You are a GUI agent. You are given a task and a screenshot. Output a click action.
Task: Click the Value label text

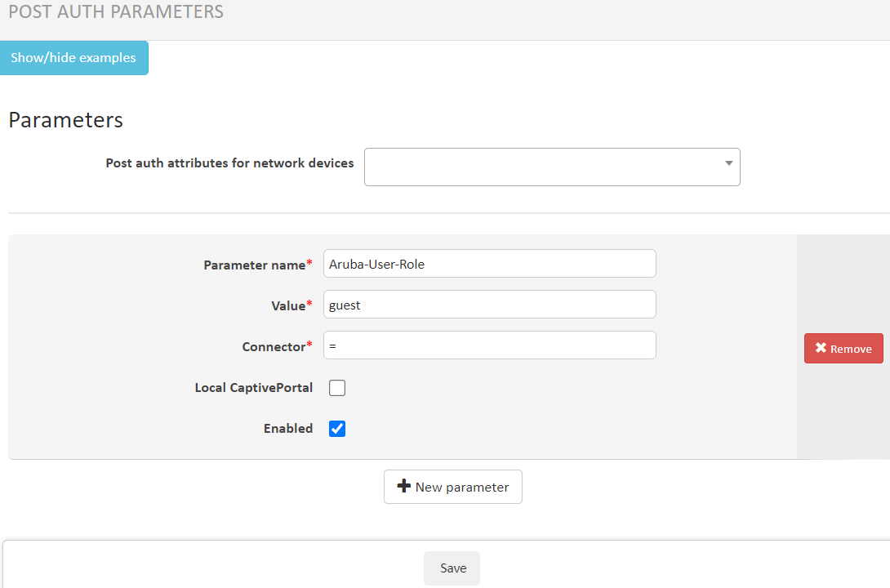[287, 305]
